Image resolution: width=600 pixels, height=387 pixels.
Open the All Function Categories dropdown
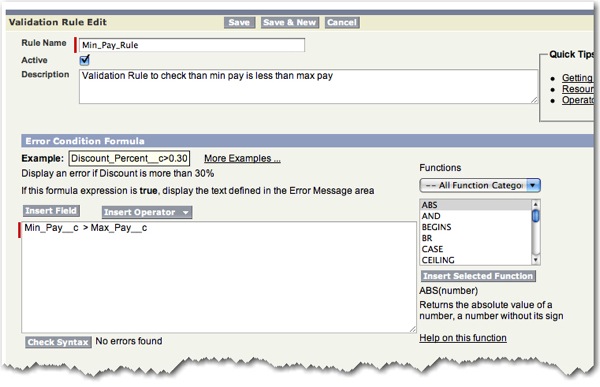(x=480, y=186)
